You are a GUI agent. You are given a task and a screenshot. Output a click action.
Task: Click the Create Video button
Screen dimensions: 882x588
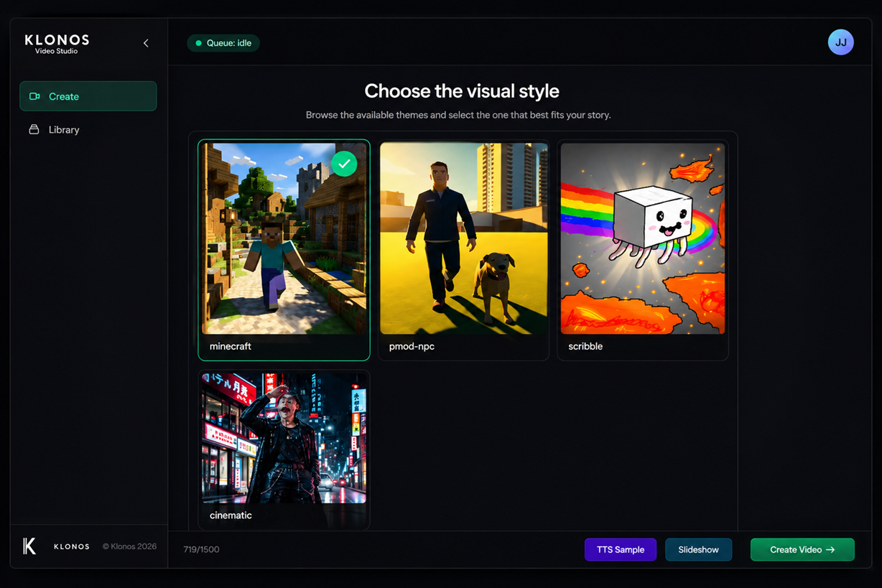(x=802, y=550)
